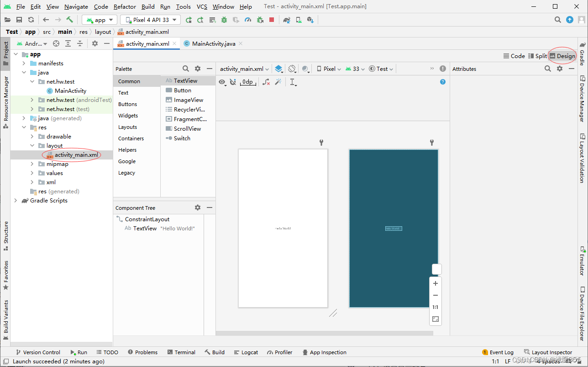
Task: Open the API 33 version dropdown
Action: click(355, 69)
